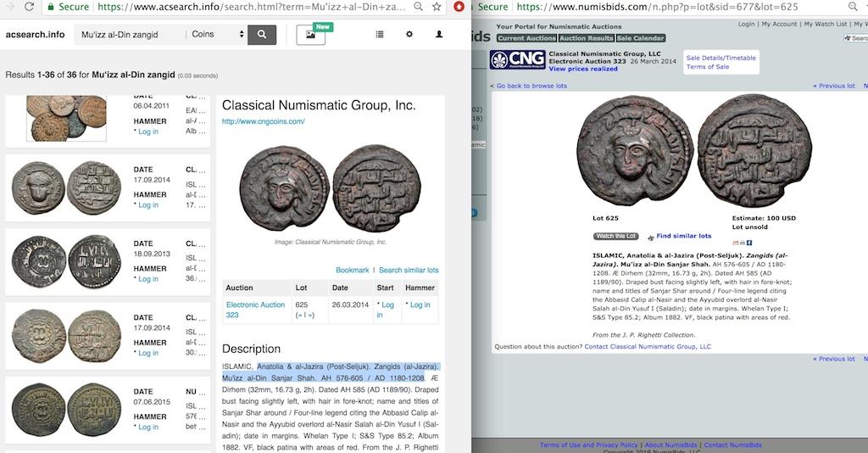Select result dated 07.06.2015 coin thumbnail

(x=66, y=410)
